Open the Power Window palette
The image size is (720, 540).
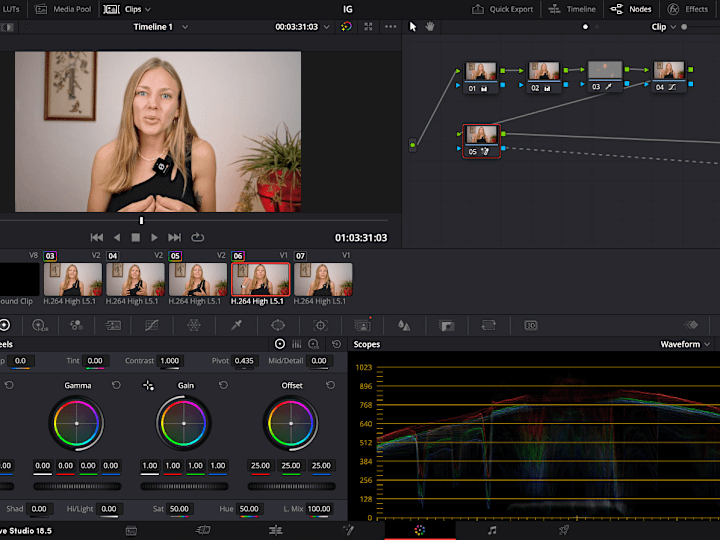click(278, 326)
